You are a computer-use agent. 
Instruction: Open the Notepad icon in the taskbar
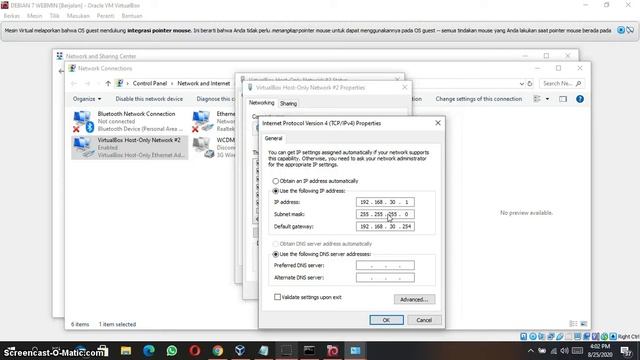tap(263, 351)
